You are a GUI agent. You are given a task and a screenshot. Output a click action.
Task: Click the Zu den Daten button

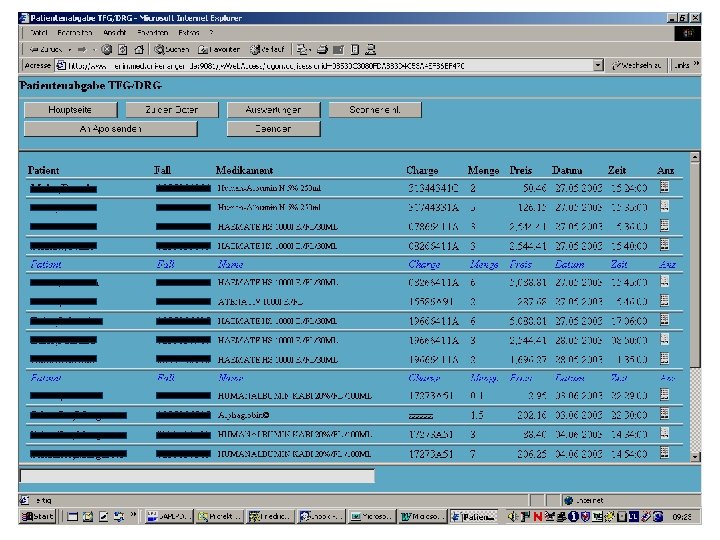click(x=172, y=110)
